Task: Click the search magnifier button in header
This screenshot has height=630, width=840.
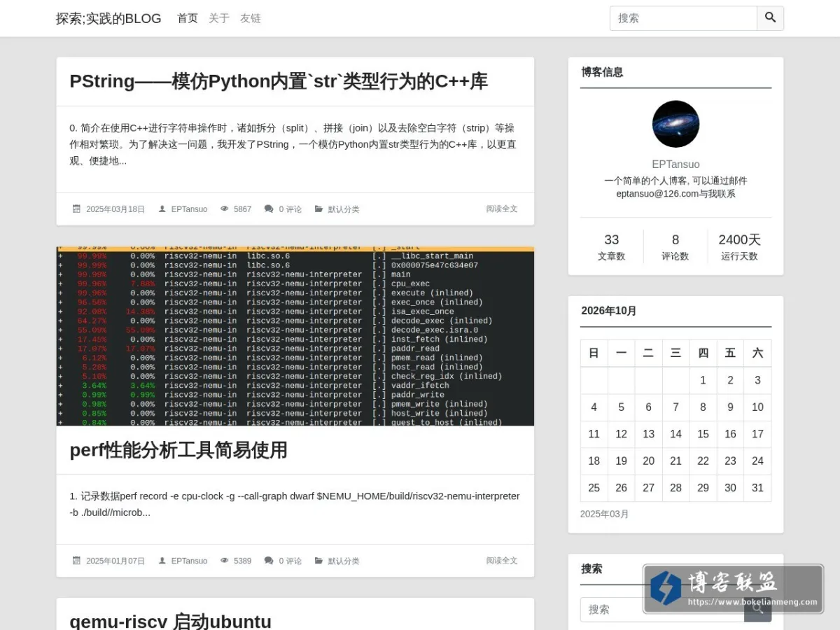Action: pos(770,18)
